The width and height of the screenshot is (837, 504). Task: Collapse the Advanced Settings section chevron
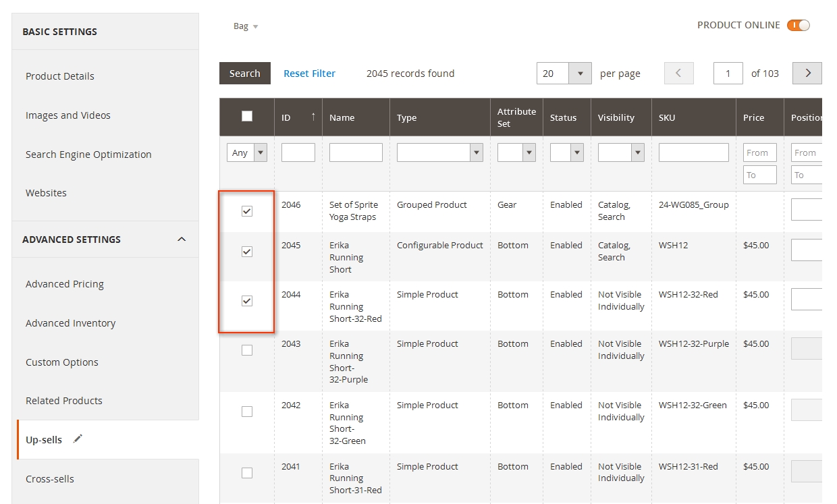click(181, 238)
